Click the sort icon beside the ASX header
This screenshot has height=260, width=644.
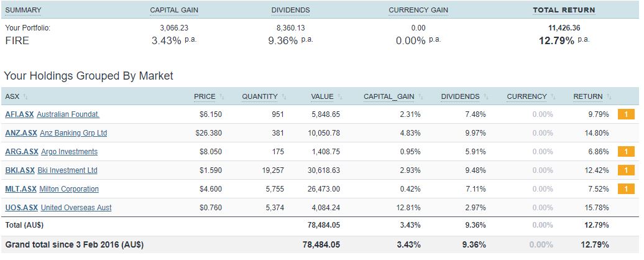25,97
